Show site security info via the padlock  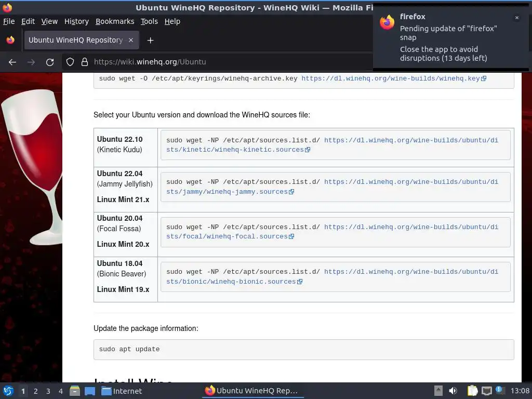click(x=85, y=62)
